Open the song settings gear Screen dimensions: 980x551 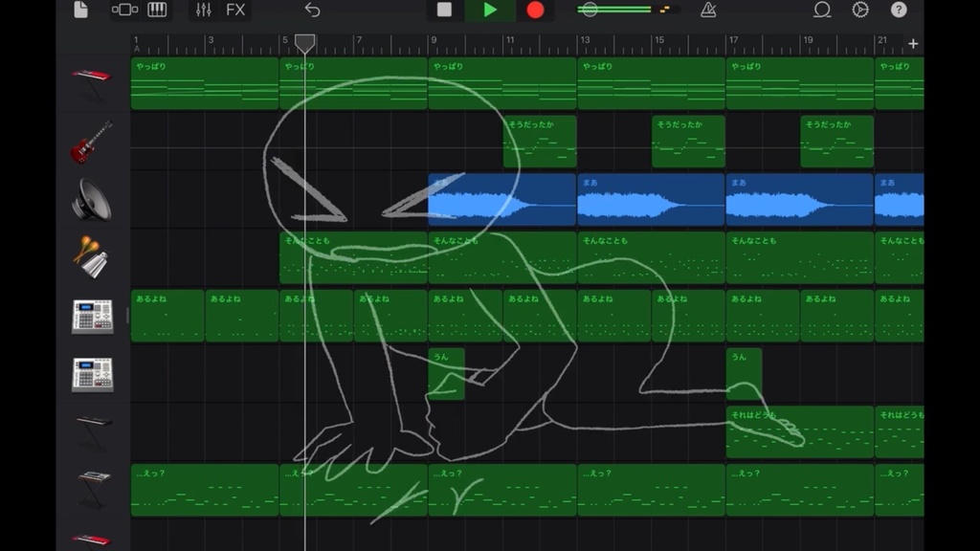point(860,11)
